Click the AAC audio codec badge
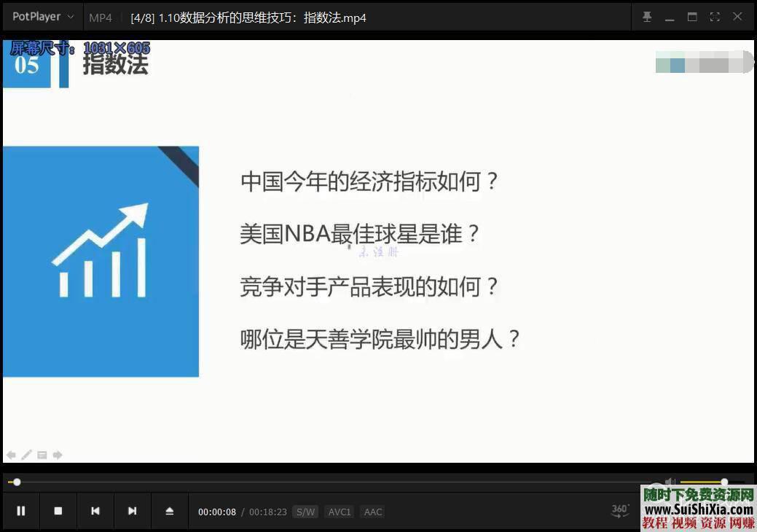 pos(372,512)
